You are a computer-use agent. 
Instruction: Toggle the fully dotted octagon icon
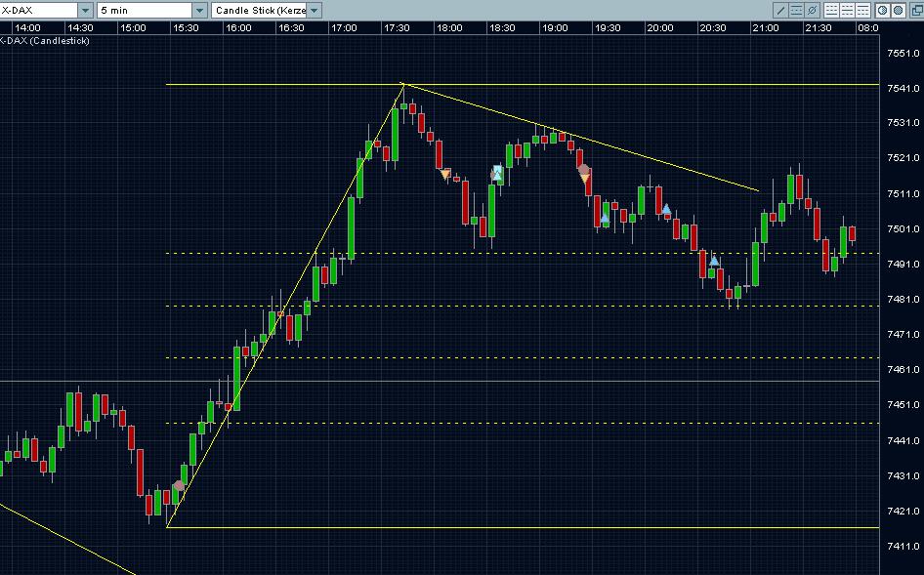pos(898,10)
